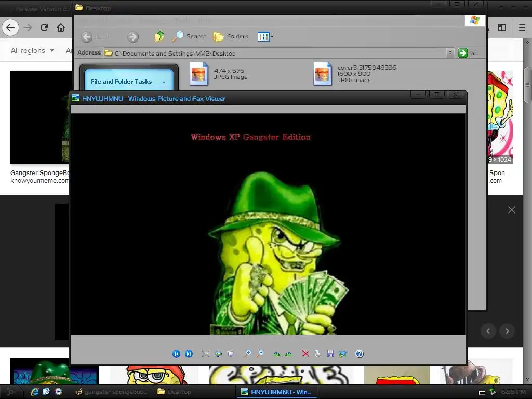The width and height of the screenshot is (532, 399).
Task: Go to previous image in Picture Viewer
Action: pos(176,354)
